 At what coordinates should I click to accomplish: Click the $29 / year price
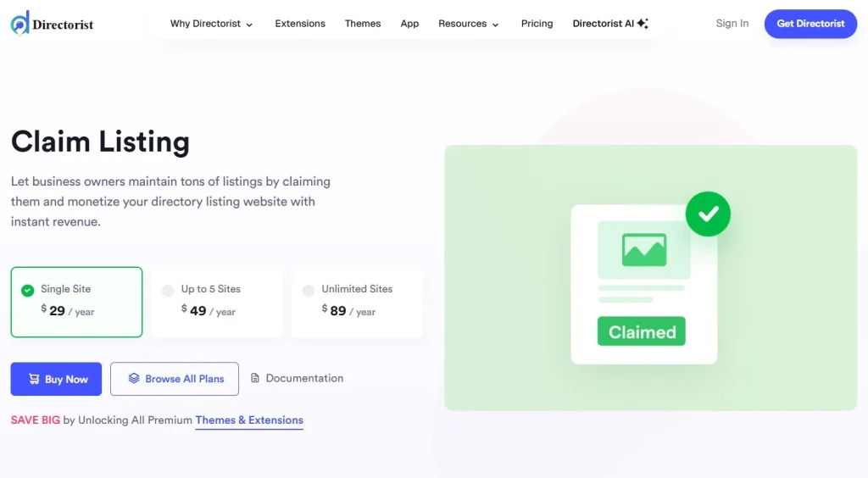click(68, 310)
